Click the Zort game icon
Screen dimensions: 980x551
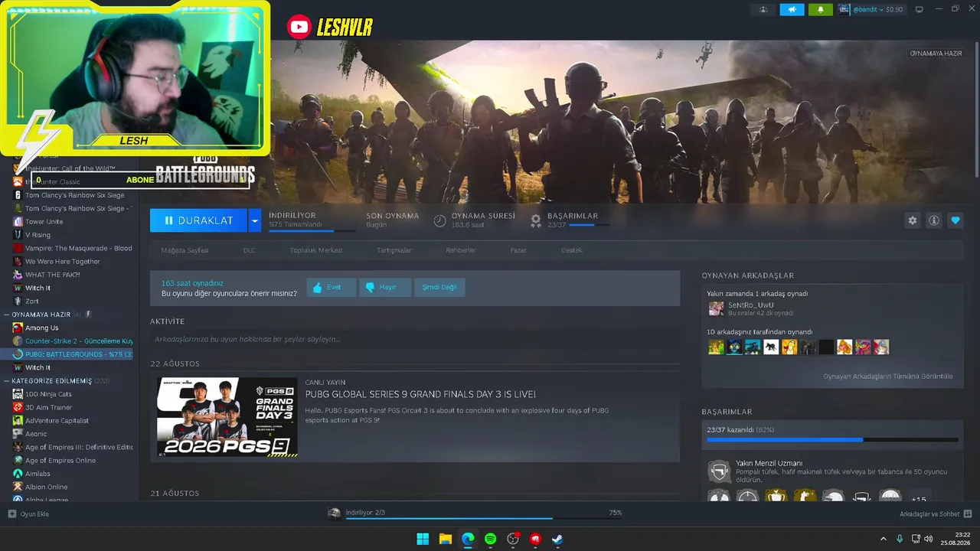pyautogui.click(x=18, y=301)
